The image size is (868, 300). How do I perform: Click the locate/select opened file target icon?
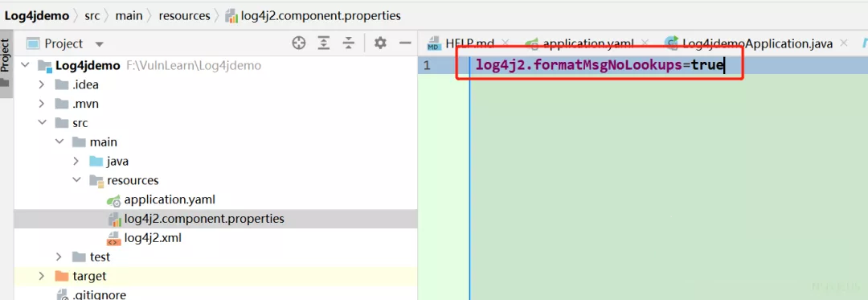tap(299, 43)
